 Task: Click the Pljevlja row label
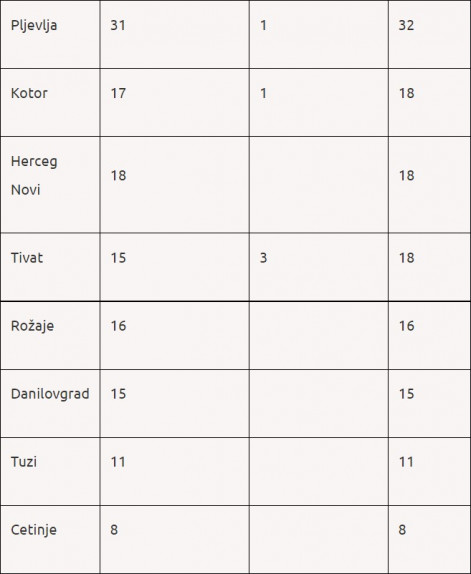pyautogui.click(x=34, y=26)
